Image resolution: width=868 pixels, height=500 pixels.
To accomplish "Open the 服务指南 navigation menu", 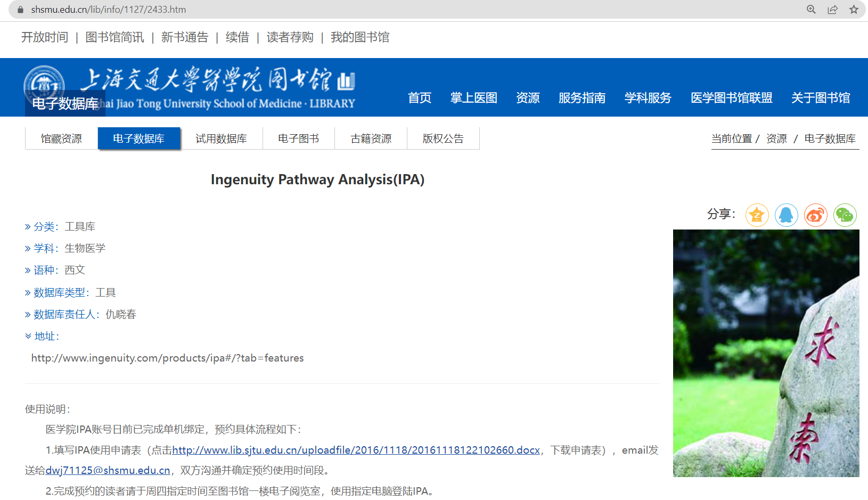I will click(582, 98).
